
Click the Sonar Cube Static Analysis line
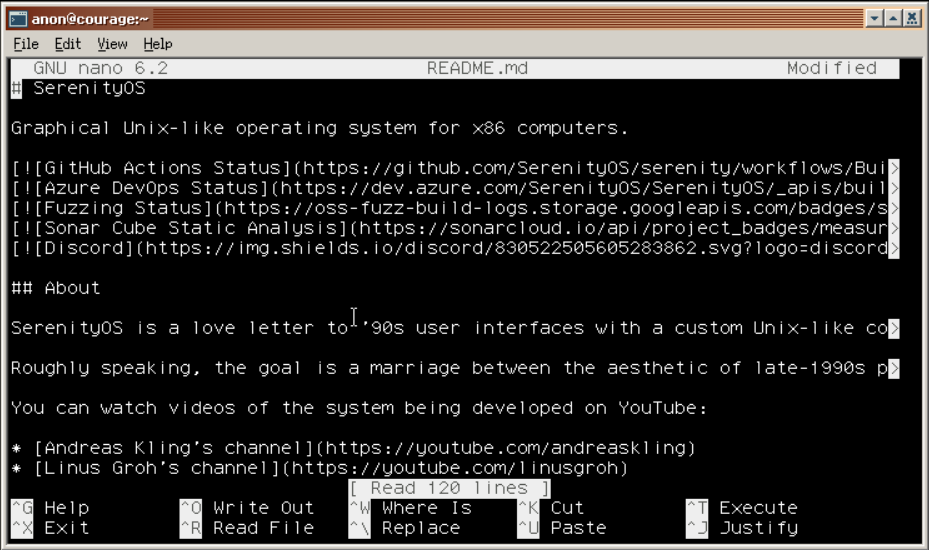(454, 228)
